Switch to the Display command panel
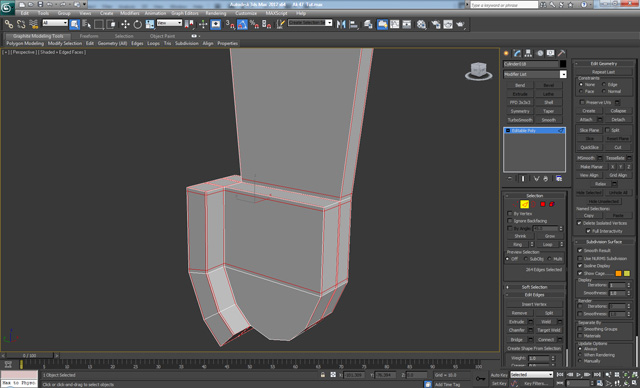Screen dimensions: 640x388 (x=551, y=53)
